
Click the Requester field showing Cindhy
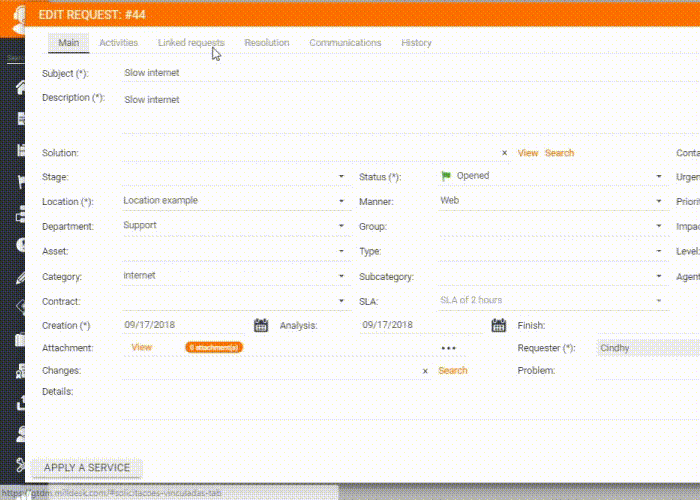648,348
